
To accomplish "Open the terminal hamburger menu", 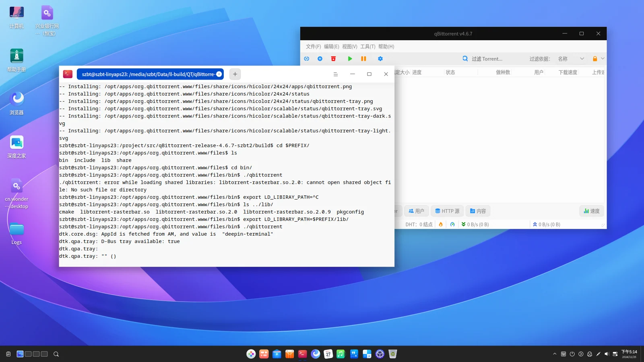I will pyautogui.click(x=336, y=74).
